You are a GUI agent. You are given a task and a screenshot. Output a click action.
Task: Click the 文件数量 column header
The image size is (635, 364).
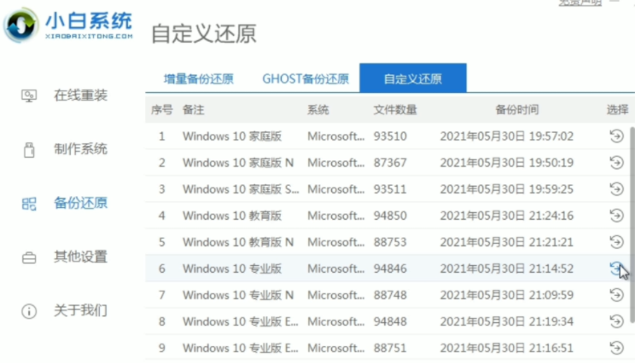coord(395,110)
